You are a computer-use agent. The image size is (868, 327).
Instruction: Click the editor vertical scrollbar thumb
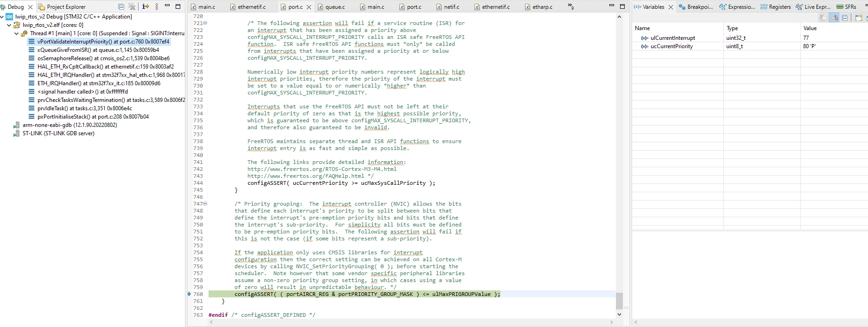[x=619, y=301]
